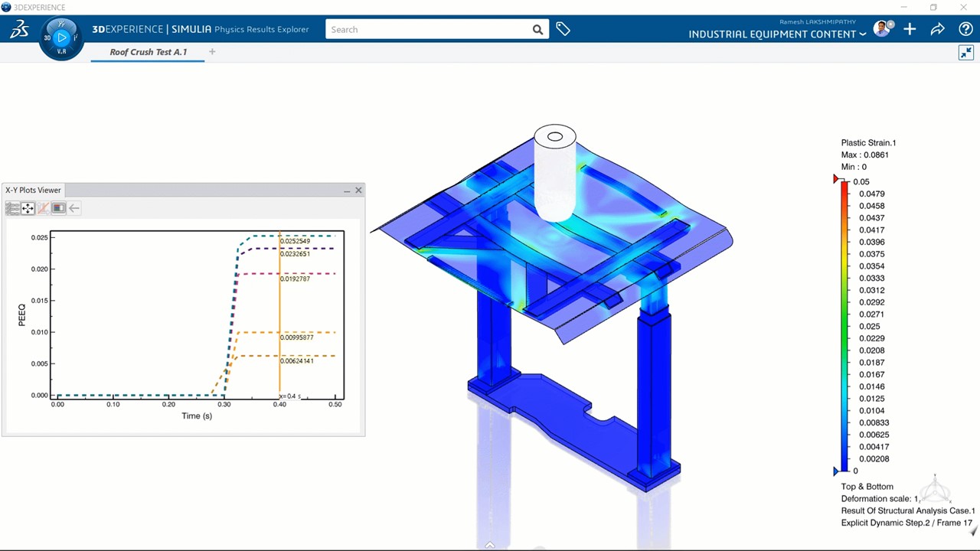The width and height of the screenshot is (980, 551).
Task: Click the back arrow in X-Y Plots Viewer
Action: click(x=74, y=208)
